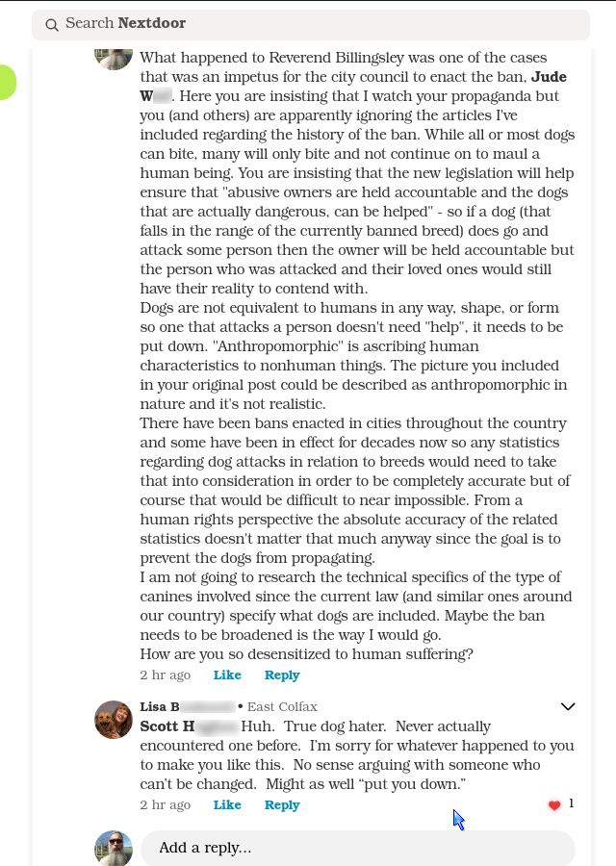Open timestamp of the long ban comment
This screenshot has height=866, width=616.
166,675
